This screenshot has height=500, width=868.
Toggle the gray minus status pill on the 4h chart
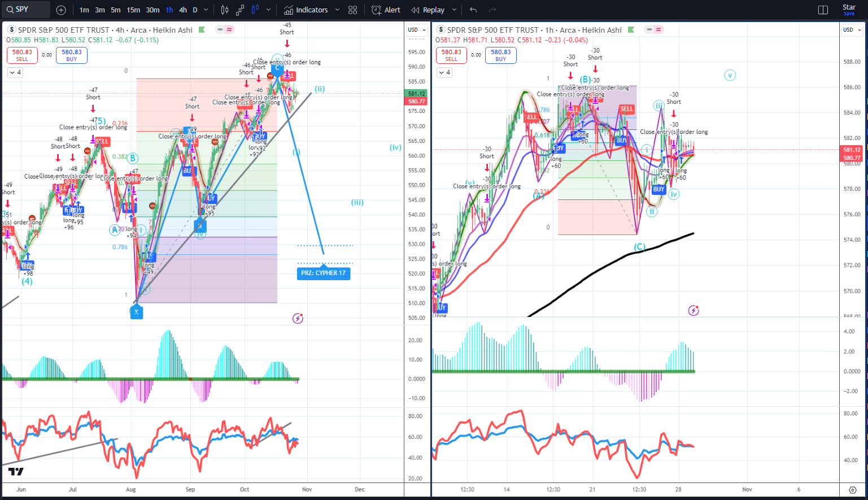pos(220,29)
